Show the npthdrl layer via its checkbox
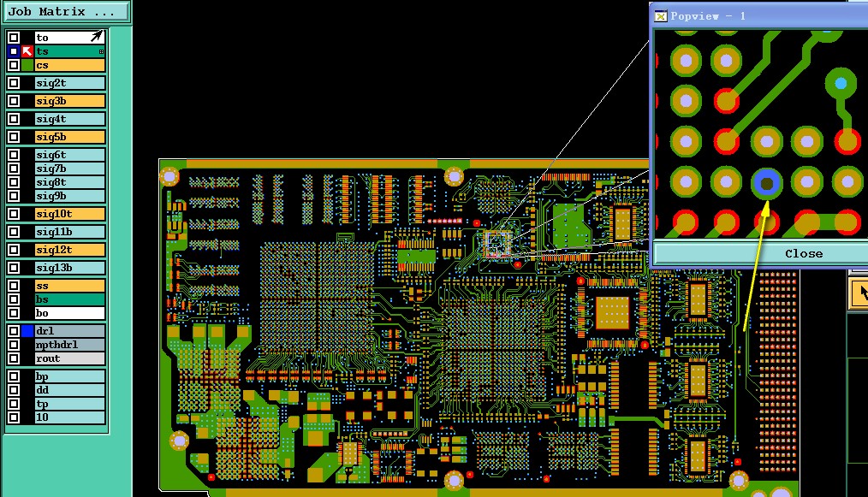The image size is (868, 497). tap(14, 345)
